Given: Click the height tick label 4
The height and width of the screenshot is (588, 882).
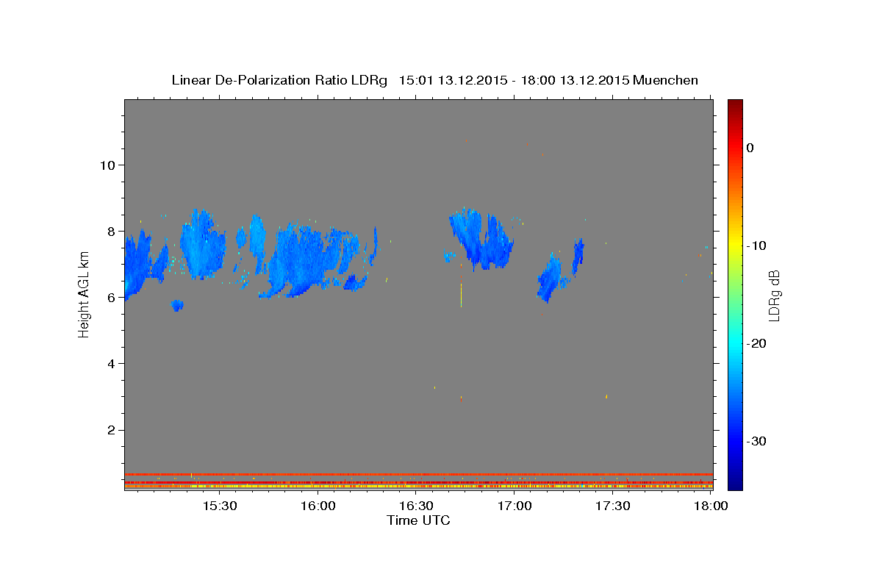Looking at the screenshot, I should (110, 363).
